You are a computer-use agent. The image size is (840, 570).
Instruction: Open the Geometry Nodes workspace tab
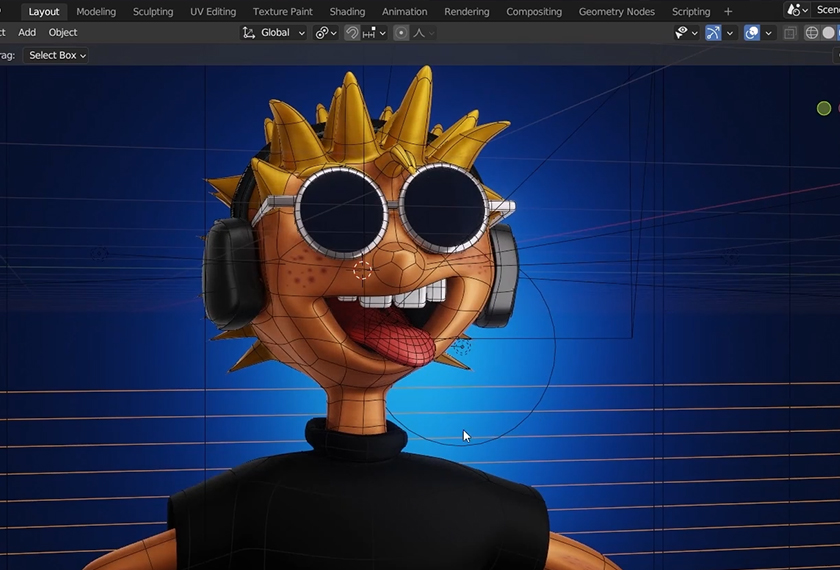[616, 12]
